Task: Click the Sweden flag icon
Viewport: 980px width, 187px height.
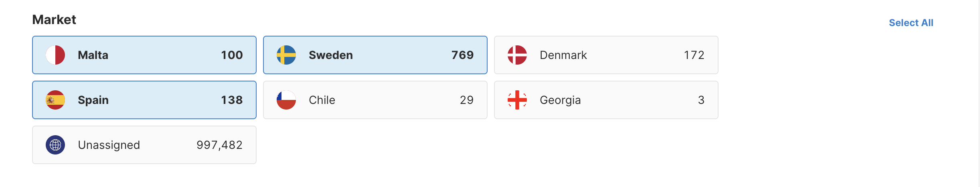Action: (286, 55)
